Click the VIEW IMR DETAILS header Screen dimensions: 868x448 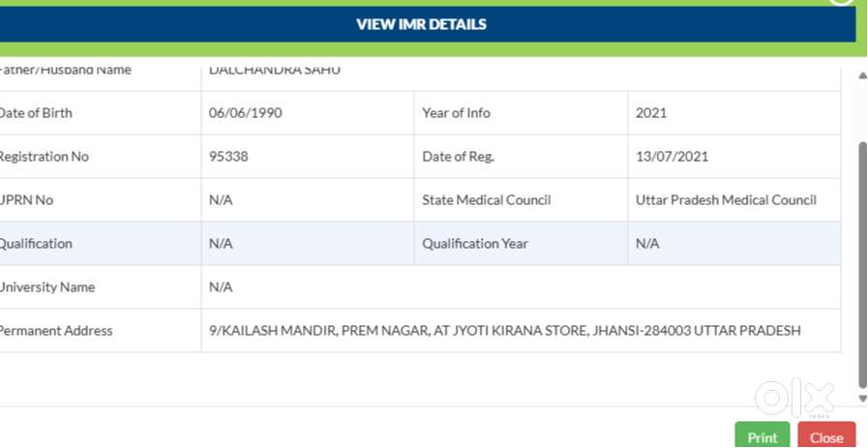pos(421,24)
